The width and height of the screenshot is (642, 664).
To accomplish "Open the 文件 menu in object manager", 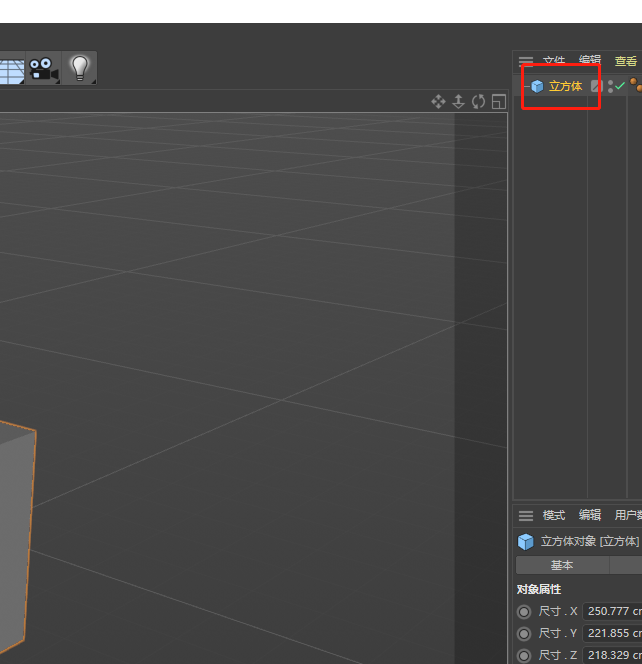I will (554, 61).
